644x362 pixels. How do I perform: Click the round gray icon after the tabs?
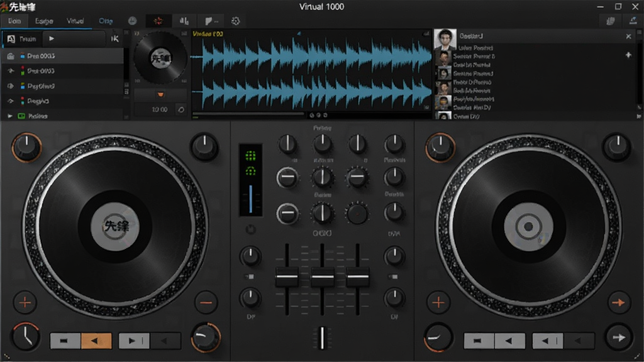132,21
